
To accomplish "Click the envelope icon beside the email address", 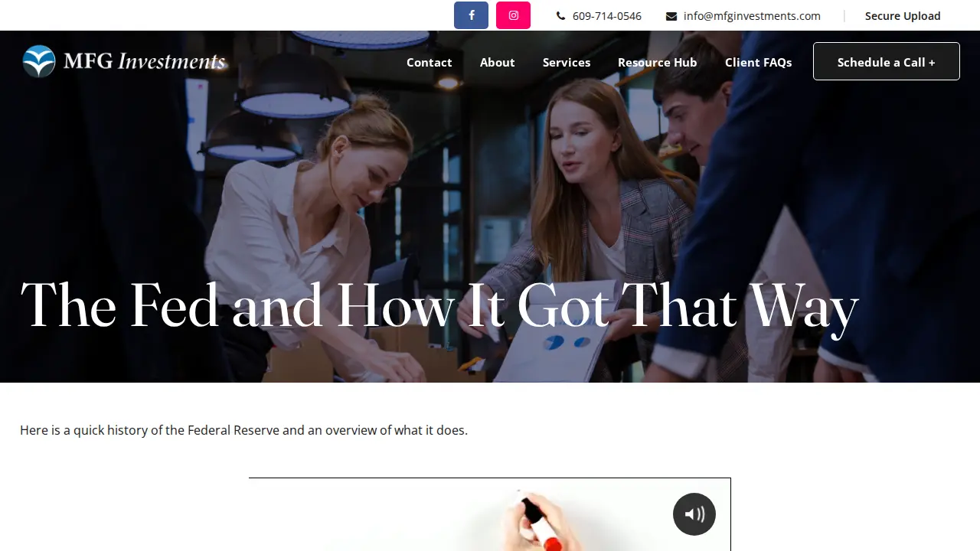I will (671, 16).
